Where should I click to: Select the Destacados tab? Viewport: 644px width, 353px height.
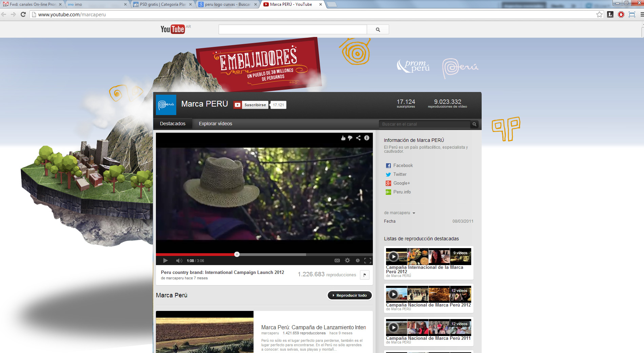point(173,124)
